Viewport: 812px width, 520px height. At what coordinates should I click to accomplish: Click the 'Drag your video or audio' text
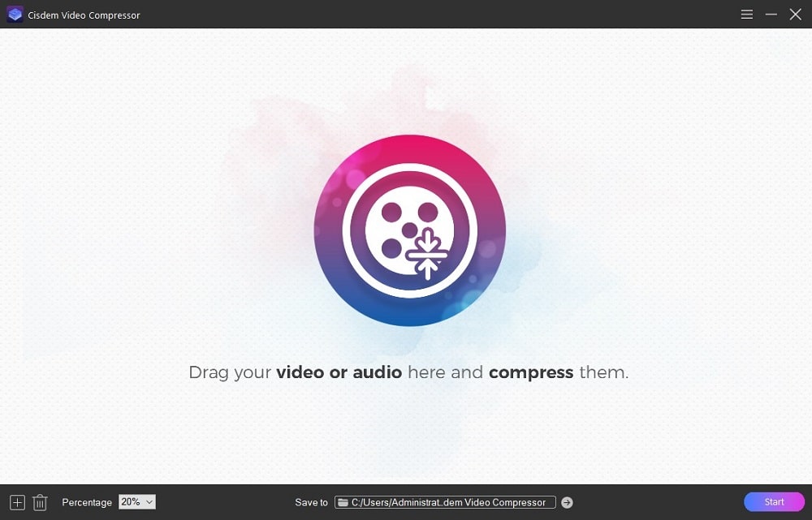231,372
